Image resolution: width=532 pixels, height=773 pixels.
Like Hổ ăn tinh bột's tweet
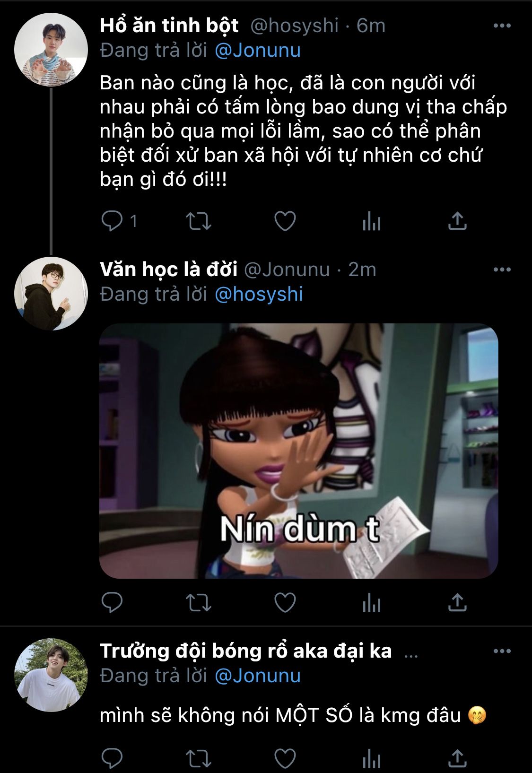(285, 221)
